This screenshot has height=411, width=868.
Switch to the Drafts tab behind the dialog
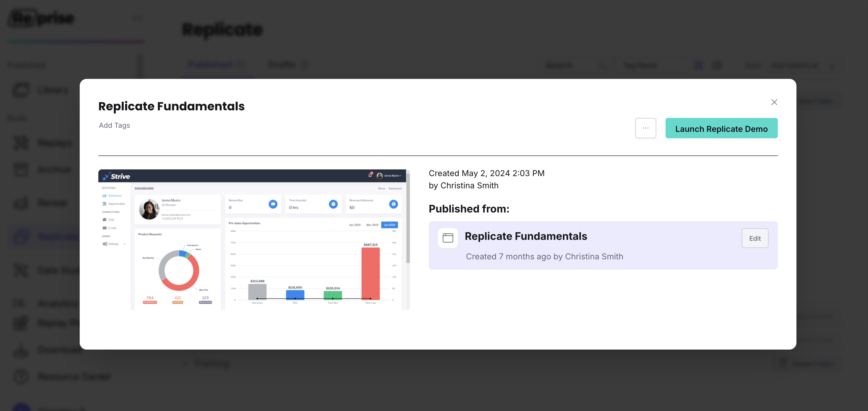click(x=288, y=65)
